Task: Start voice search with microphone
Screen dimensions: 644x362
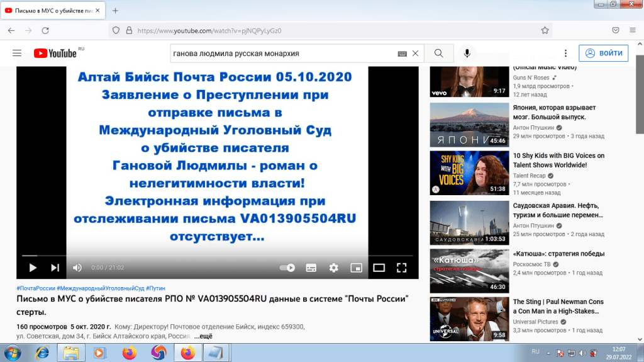Action: tap(467, 54)
